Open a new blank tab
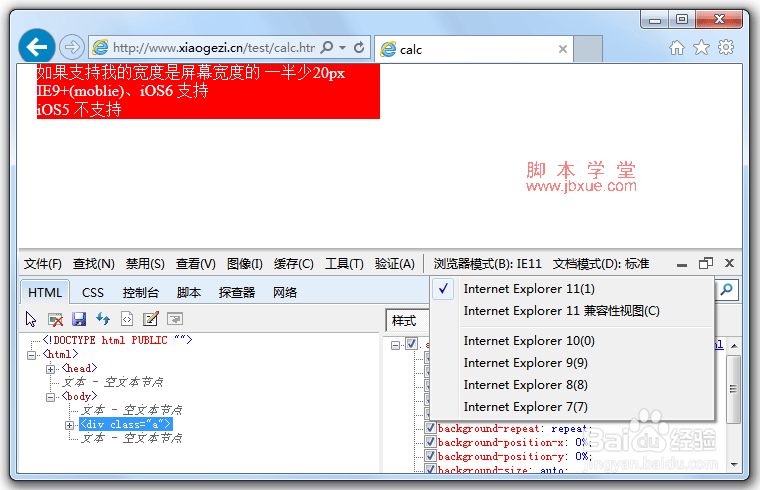Image resolution: width=760 pixels, height=490 pixels. [588, 48]
